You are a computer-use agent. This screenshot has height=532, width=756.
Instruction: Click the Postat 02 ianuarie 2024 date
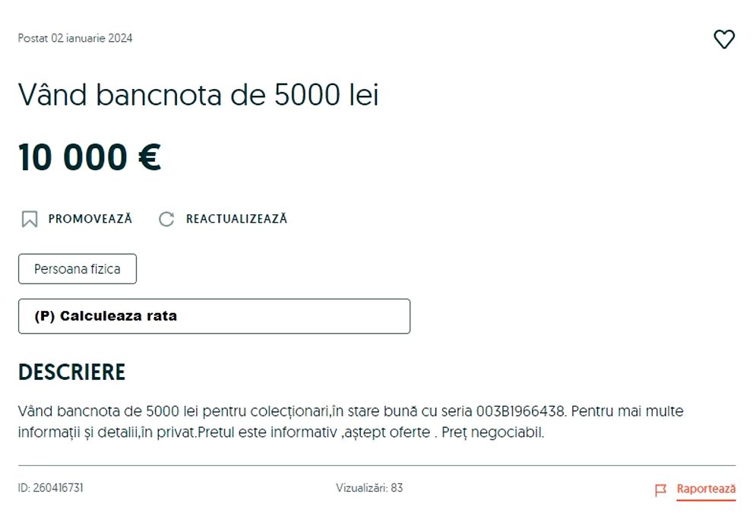75,38
